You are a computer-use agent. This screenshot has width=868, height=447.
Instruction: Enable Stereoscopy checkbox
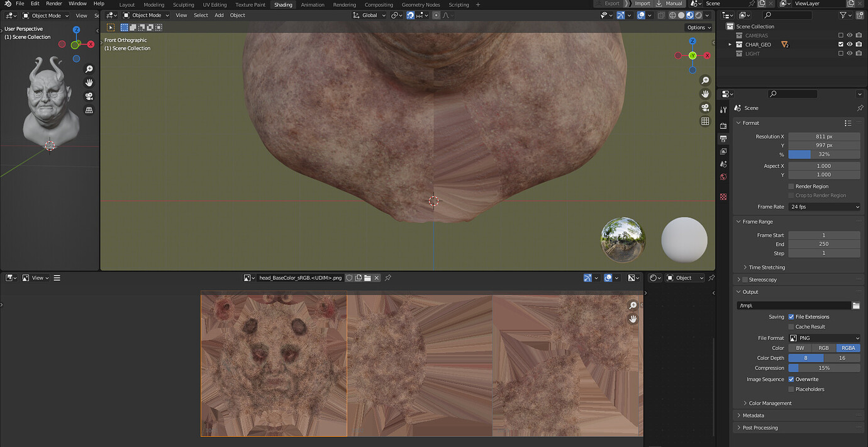[745, 280]
